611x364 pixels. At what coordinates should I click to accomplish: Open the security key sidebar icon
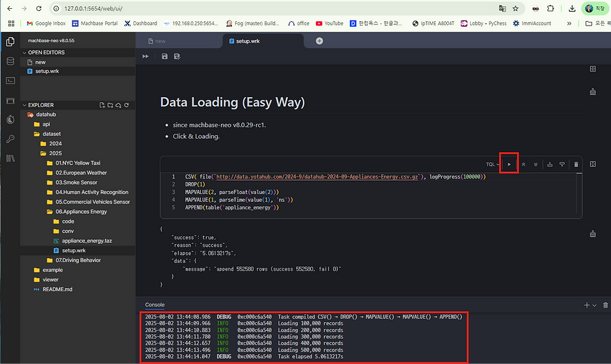tap(11, 139)
